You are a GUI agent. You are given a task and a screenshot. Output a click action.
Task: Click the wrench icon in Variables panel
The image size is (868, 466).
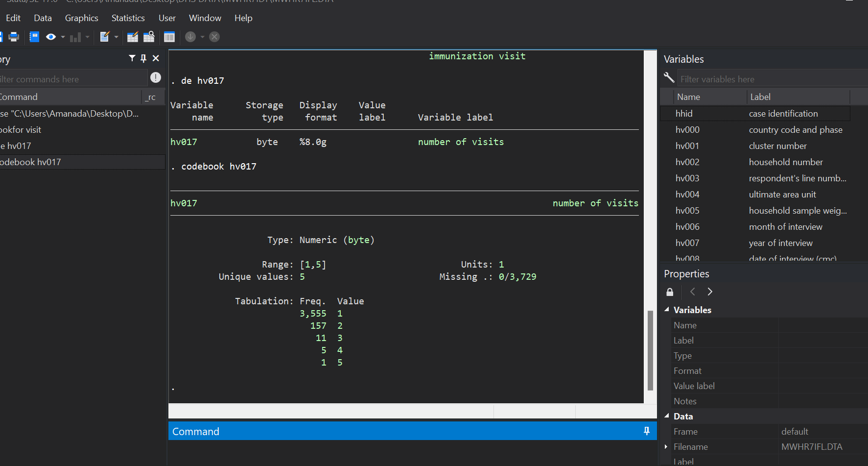669,77
